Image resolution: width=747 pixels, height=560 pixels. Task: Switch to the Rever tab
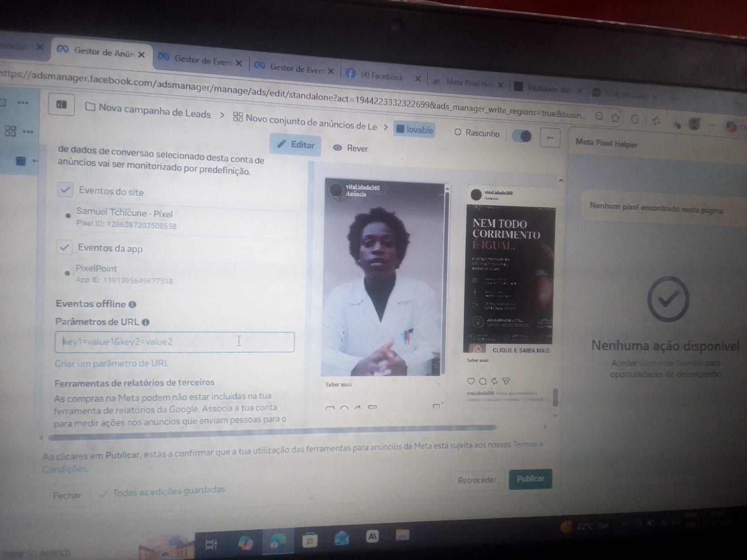pyautogui.click(x=350, y=148)
